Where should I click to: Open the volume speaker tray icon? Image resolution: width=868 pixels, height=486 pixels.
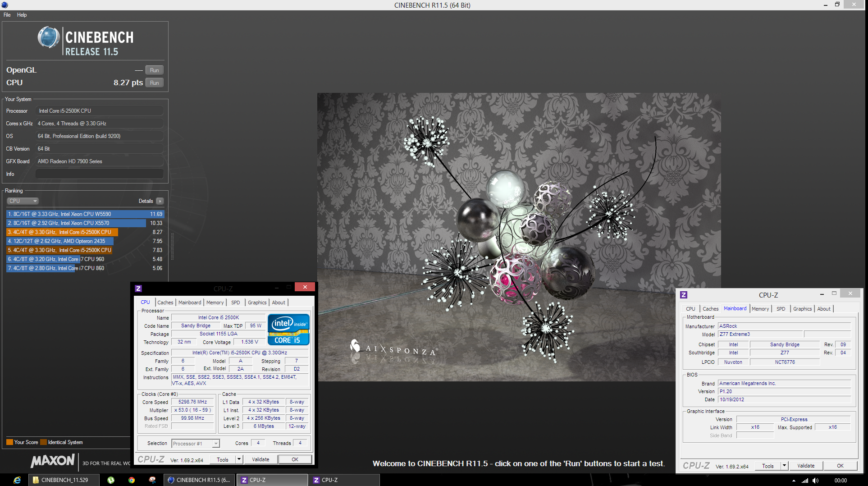[816, 481]
